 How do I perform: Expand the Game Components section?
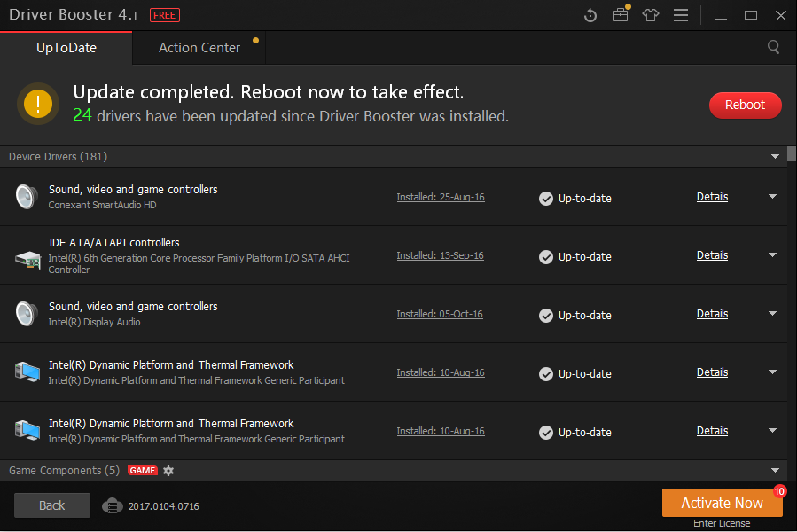[775, 471]
